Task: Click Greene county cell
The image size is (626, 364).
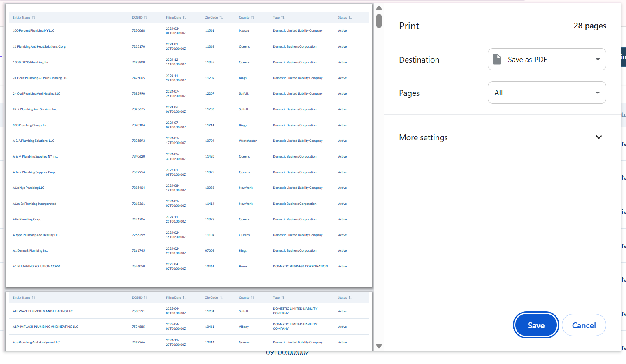Action: [244, 342]
